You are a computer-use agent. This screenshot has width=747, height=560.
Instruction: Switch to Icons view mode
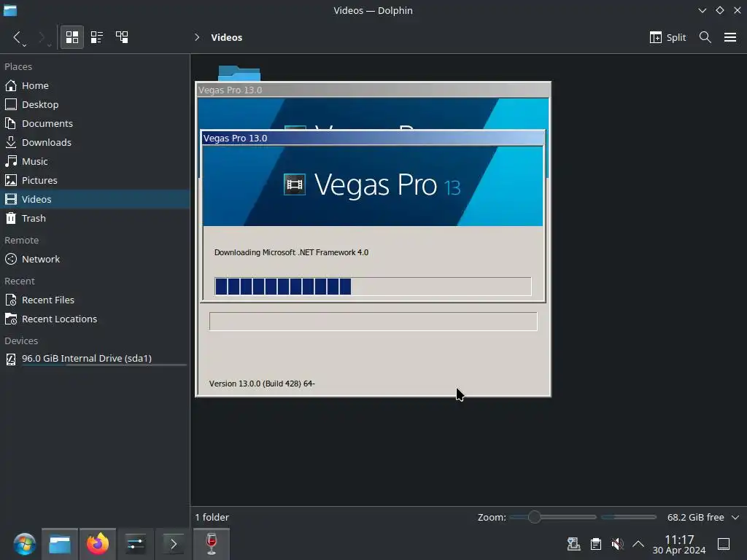tap(72, 37)
